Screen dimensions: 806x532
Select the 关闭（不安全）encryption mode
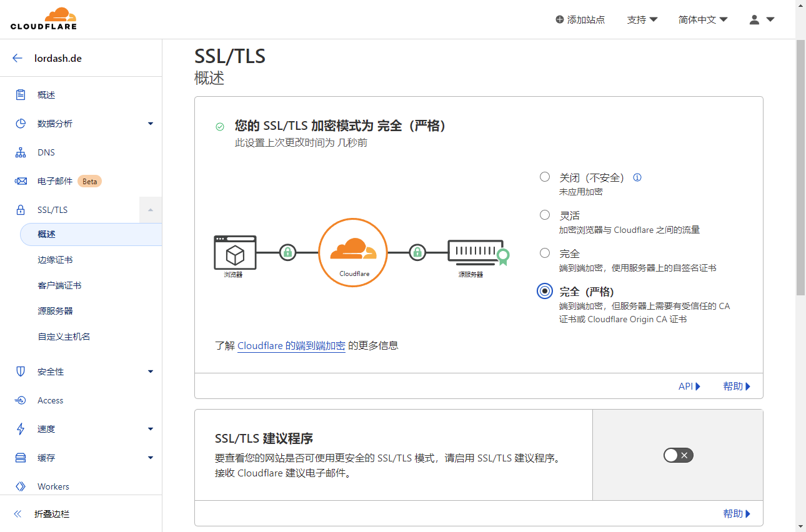click(x=545, y=177)
